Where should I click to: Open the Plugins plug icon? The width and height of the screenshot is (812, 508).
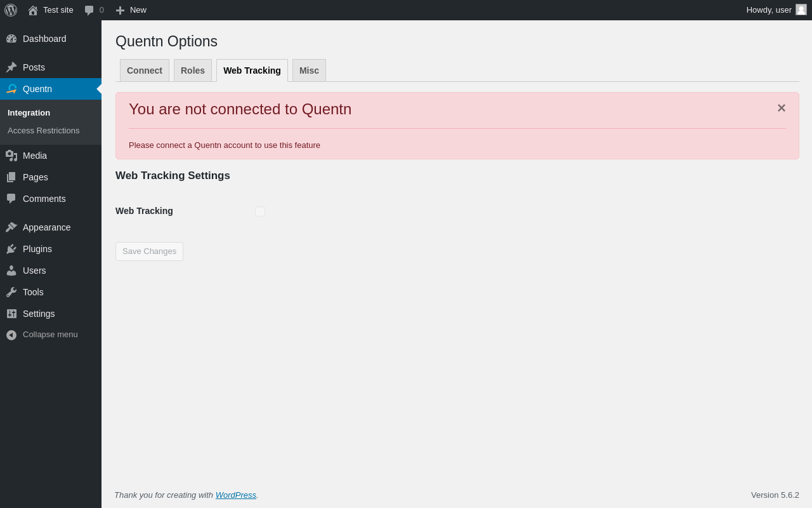[x=11, y=249]
